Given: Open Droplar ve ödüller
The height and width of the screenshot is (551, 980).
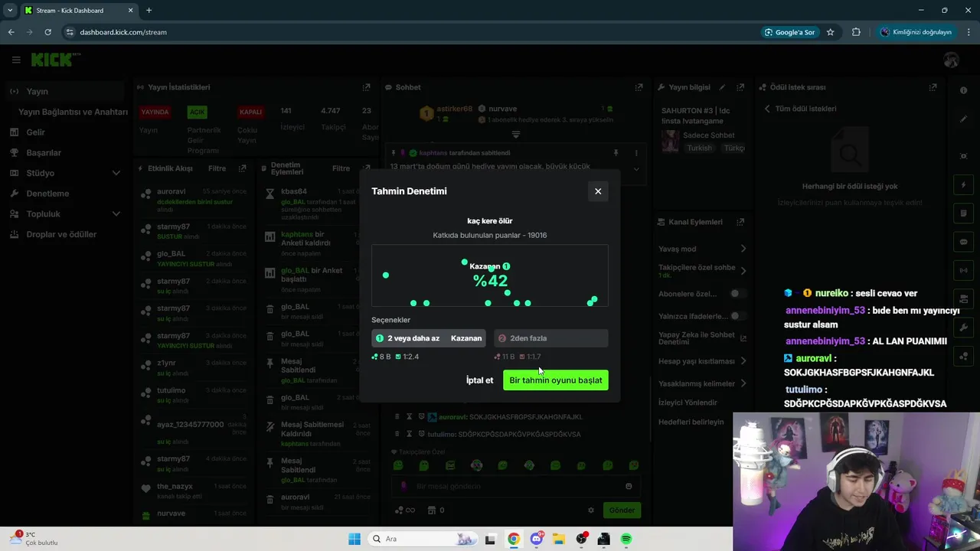Looking at the screenshot, I should point(61,234).
